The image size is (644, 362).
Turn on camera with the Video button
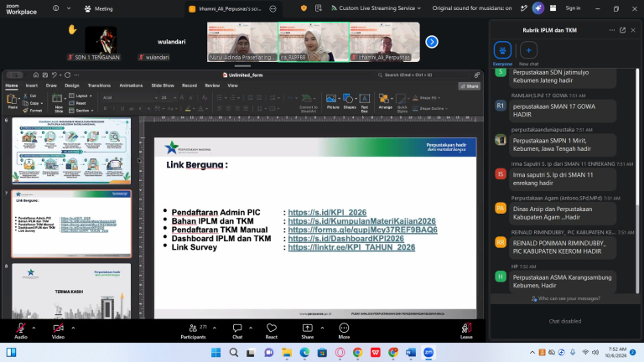(58, 331)
